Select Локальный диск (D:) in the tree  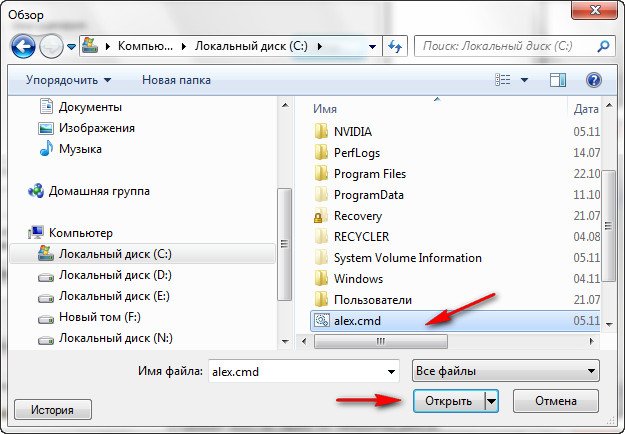(115, 275)
